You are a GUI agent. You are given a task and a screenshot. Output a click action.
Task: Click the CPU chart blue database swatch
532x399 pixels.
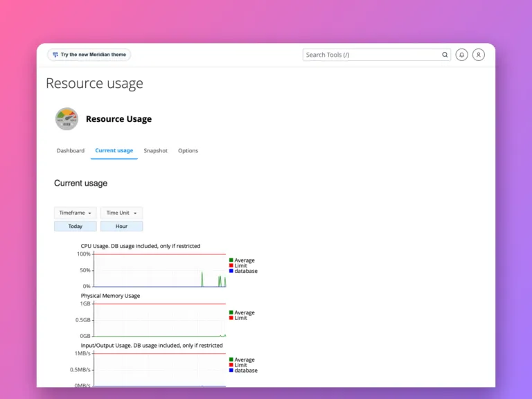click(231, 271)
